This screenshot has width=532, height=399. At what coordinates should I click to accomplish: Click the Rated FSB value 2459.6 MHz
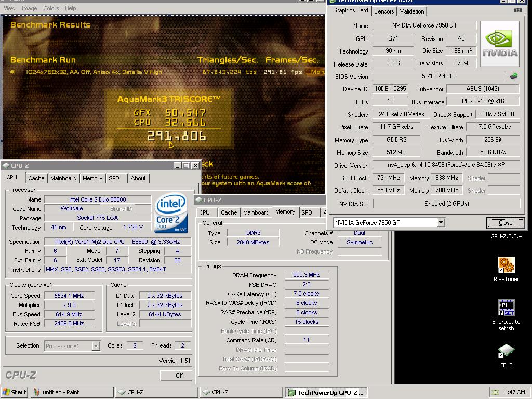pyautogui.click(x=69, y=323)
